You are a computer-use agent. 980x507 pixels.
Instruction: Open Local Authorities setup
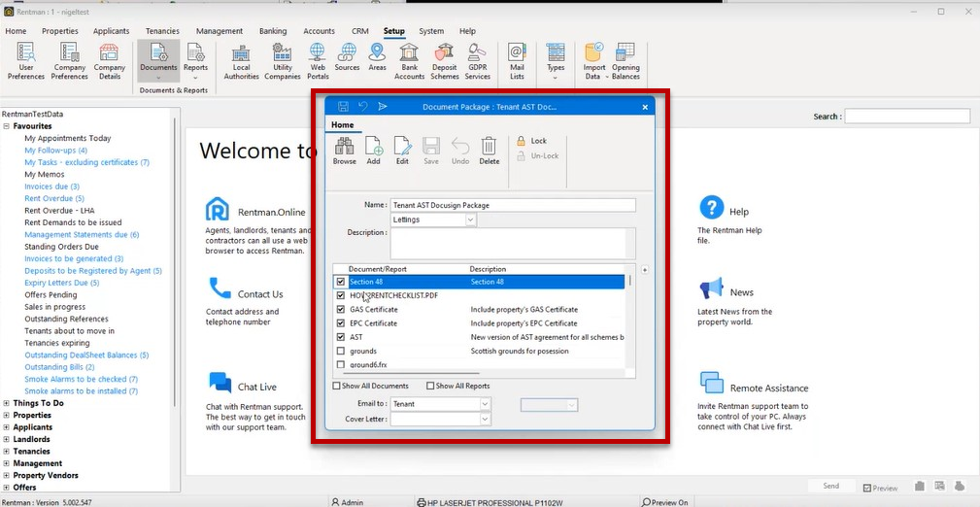241,61
